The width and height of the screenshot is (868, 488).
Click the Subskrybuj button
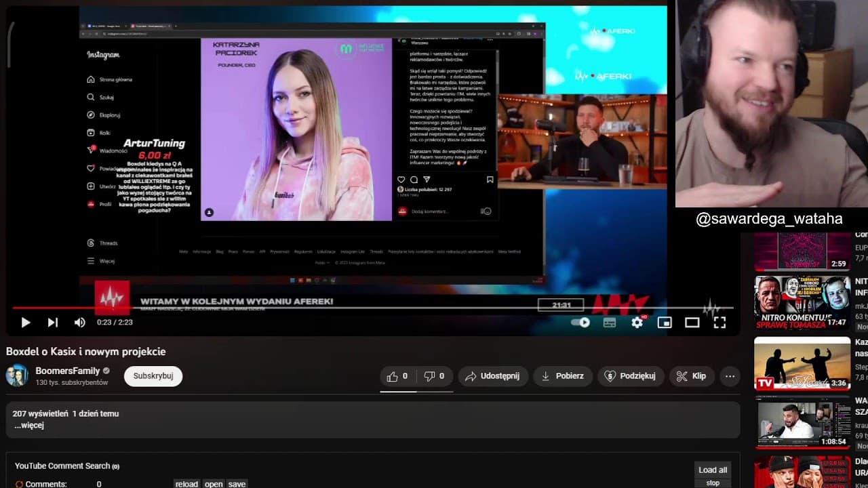coord(153,376)
